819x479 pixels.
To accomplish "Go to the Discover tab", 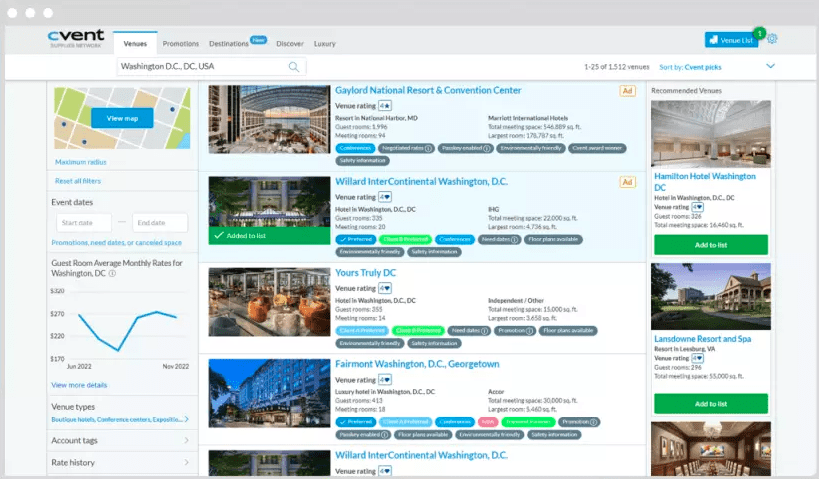I will (290, 43).
